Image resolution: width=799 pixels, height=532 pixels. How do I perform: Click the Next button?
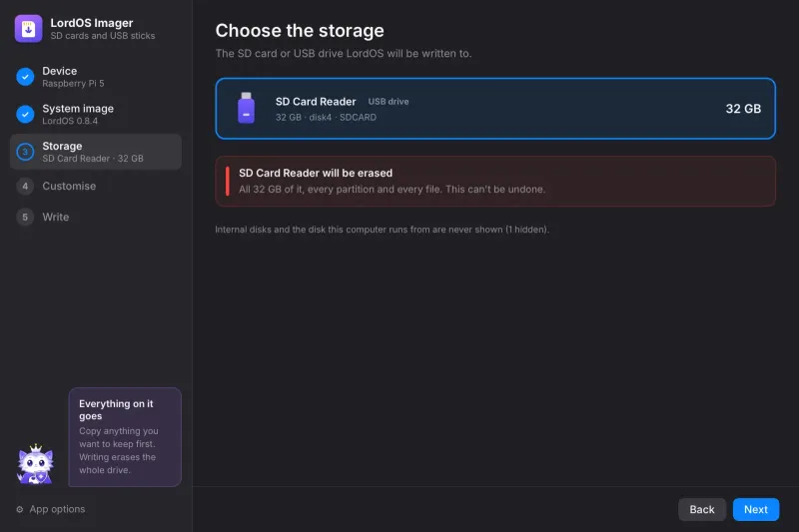pyautogui.click(x=756, y=509)
